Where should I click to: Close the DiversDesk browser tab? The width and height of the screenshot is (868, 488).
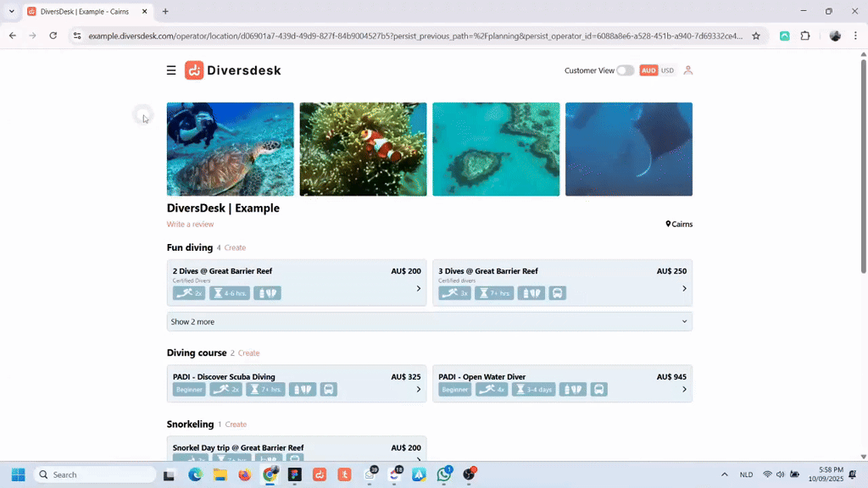(144, 11)
